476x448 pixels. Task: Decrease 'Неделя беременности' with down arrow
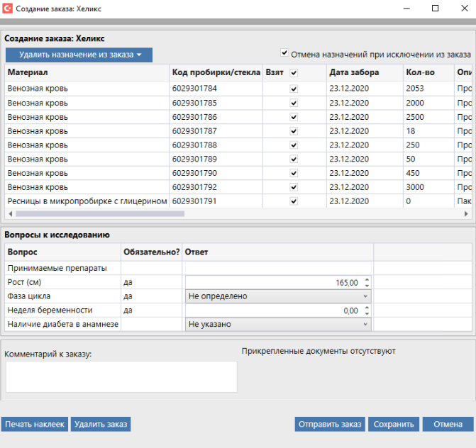366,313
